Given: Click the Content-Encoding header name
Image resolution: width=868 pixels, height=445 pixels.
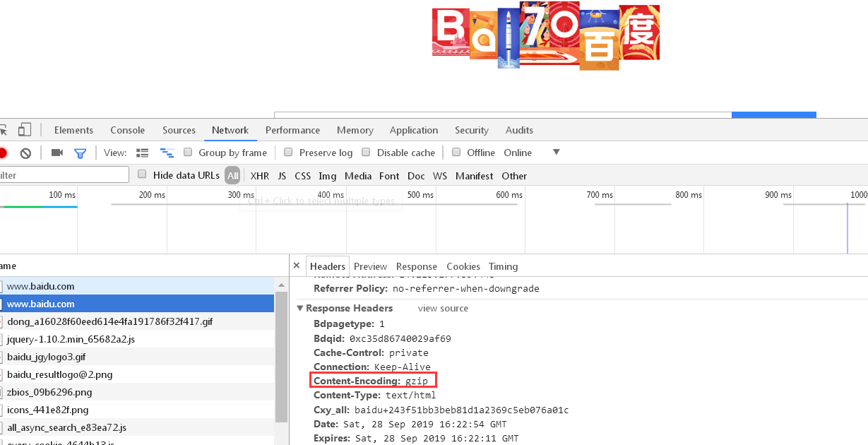Looking at the screenshot, I should tap(357, 381).
